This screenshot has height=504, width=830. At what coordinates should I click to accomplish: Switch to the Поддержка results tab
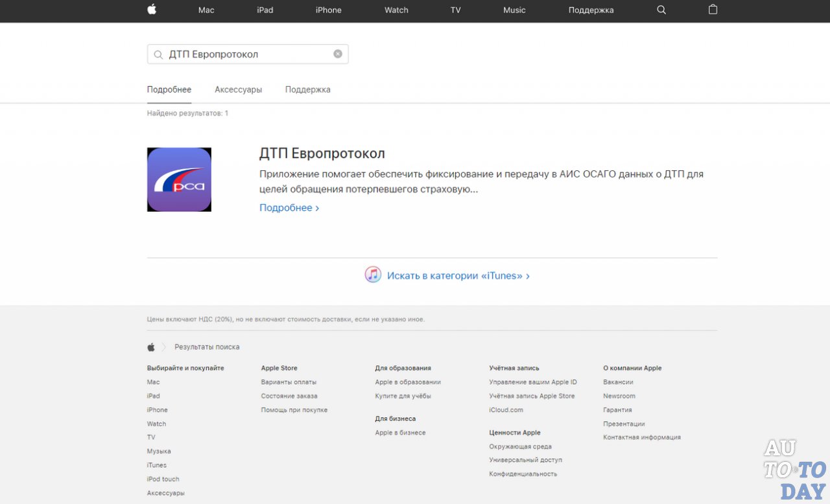pyautogui.click(x=307, y=89)
